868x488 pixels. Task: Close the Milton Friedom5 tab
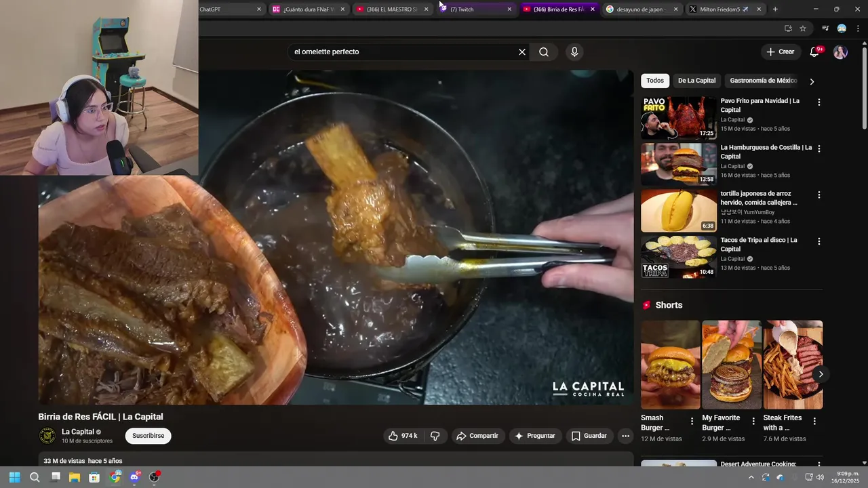click(759, 9)
